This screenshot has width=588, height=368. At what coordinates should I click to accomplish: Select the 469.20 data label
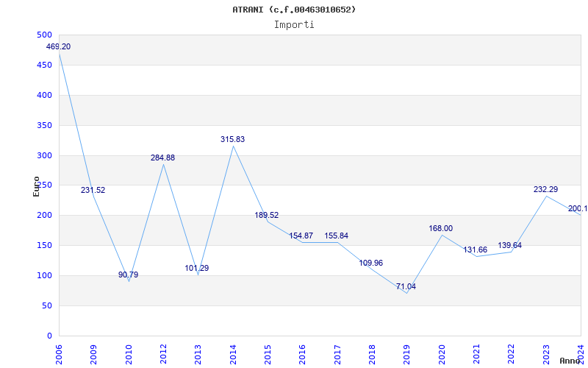tap(58, 47)
